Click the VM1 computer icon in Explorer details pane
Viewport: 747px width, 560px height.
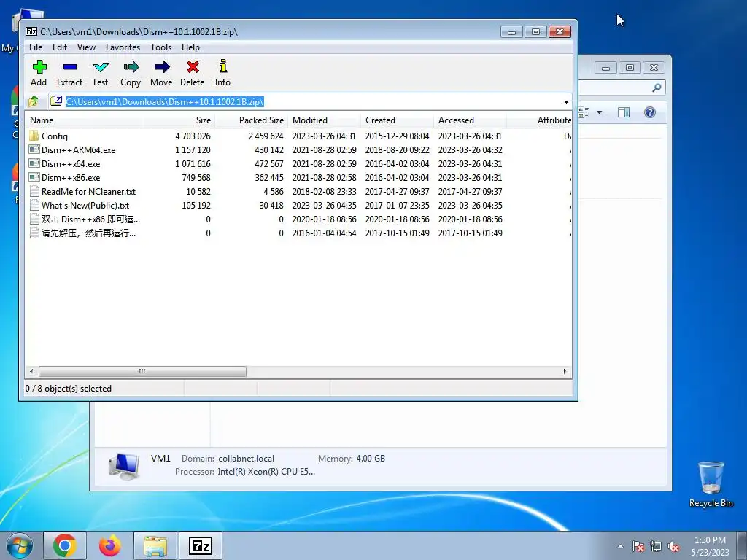[124, 466]
